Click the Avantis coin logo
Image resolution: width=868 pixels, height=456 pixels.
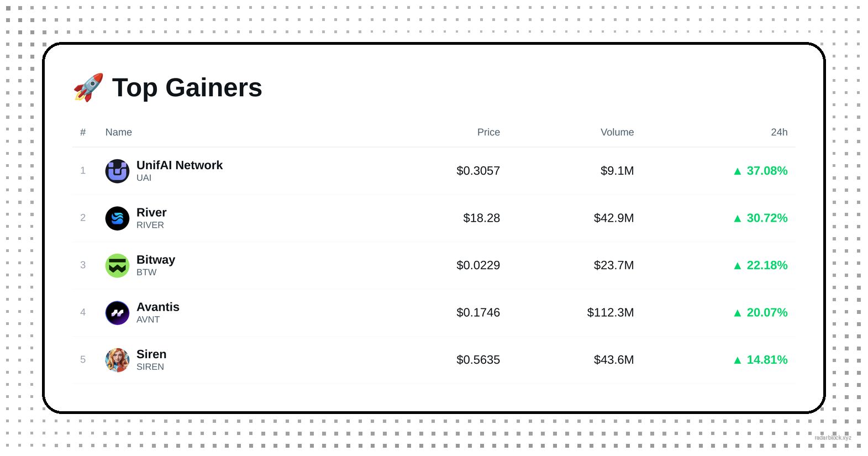click(x=117, y=313)
